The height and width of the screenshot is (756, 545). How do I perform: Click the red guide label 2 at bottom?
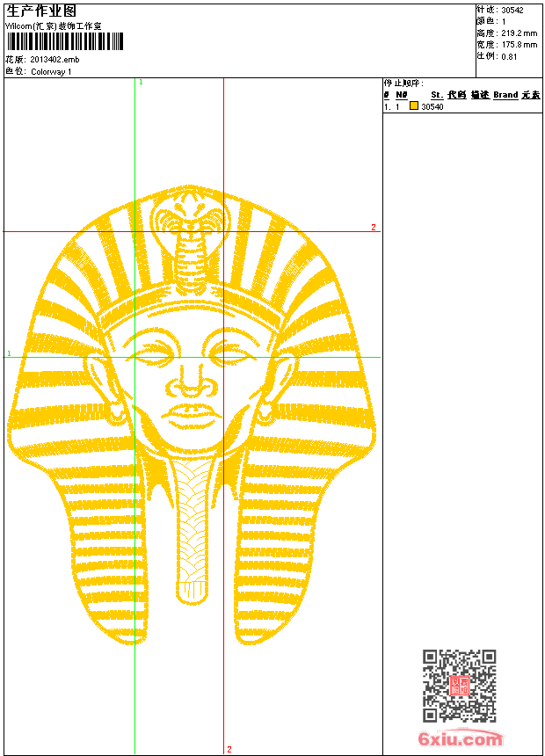(229, 750)
